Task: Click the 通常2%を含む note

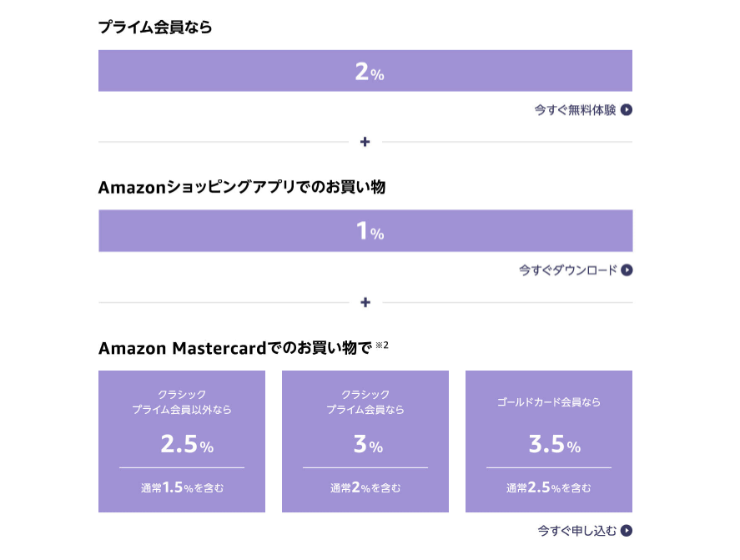Action: 365,487
